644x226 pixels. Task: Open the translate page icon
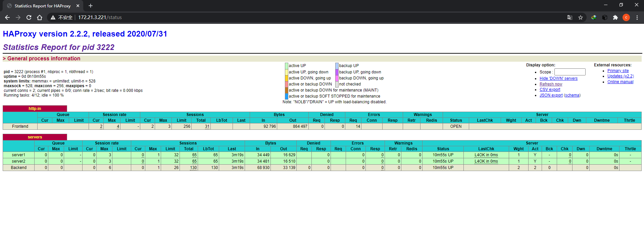(x=570, y=17)
